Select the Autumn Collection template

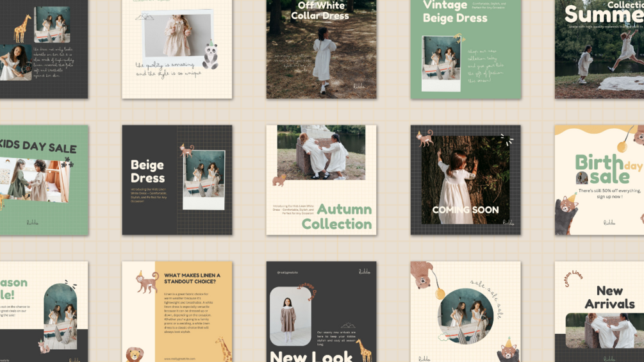coord(321,180)
